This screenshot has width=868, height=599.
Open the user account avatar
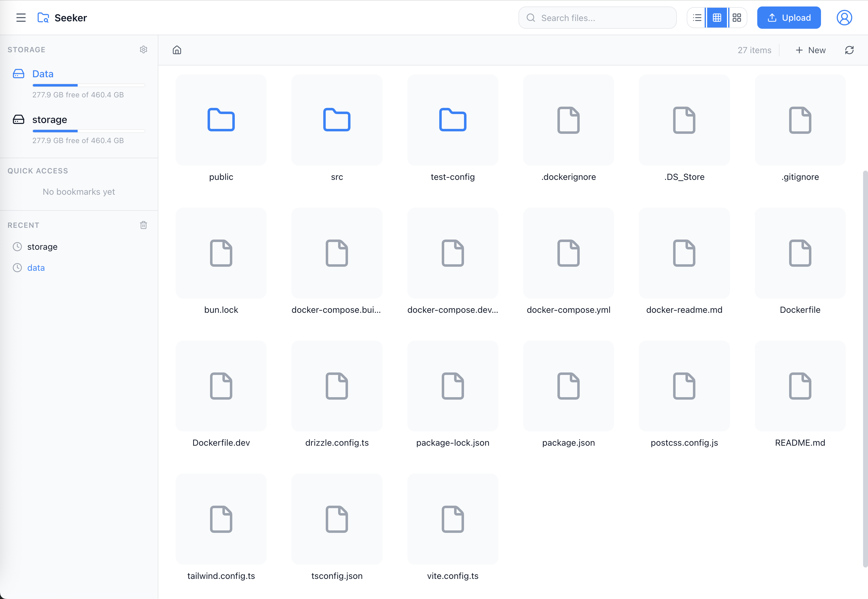844,18
